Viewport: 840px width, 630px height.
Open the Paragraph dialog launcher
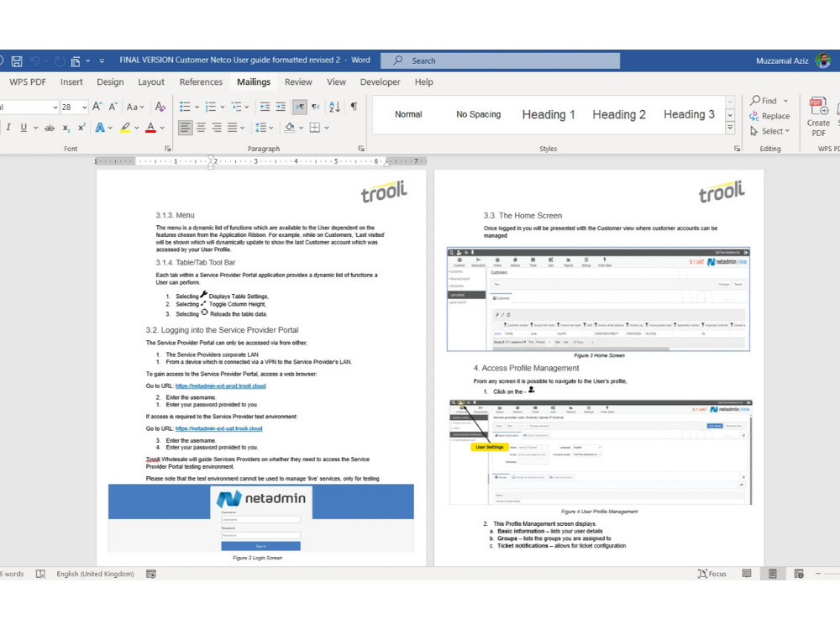[361, 149]
